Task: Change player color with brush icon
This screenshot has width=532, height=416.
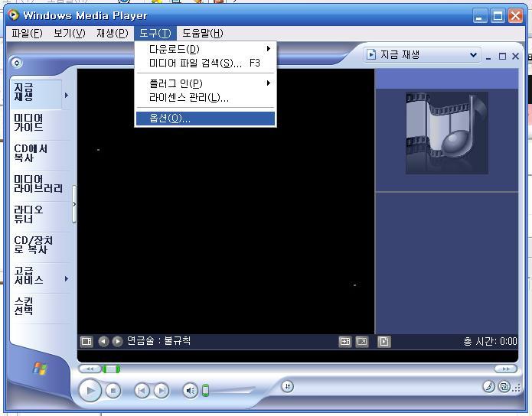Action: (488, 386)
